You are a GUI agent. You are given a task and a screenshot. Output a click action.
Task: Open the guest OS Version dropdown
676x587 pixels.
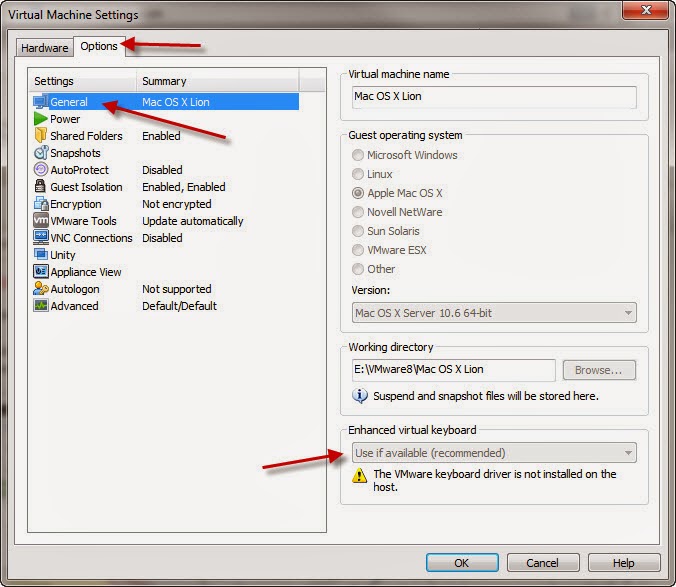[x=494, y=312]
